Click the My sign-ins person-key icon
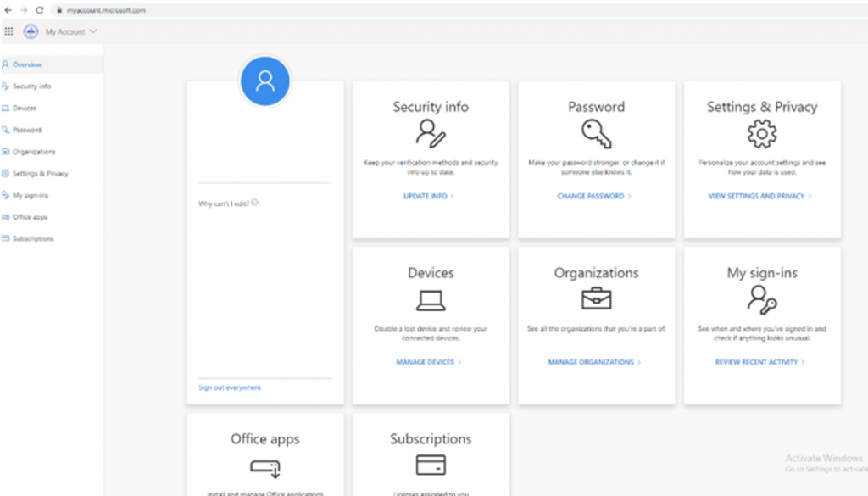This screenshot has height=496, width=868. 762,299
